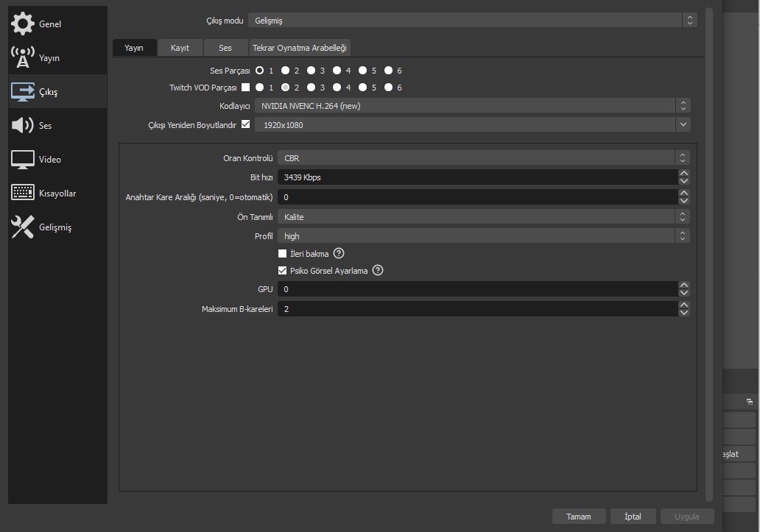The image size is (760, 532).
Task: Switch to the Kayıt tab
Action: [x=180, y=48]
